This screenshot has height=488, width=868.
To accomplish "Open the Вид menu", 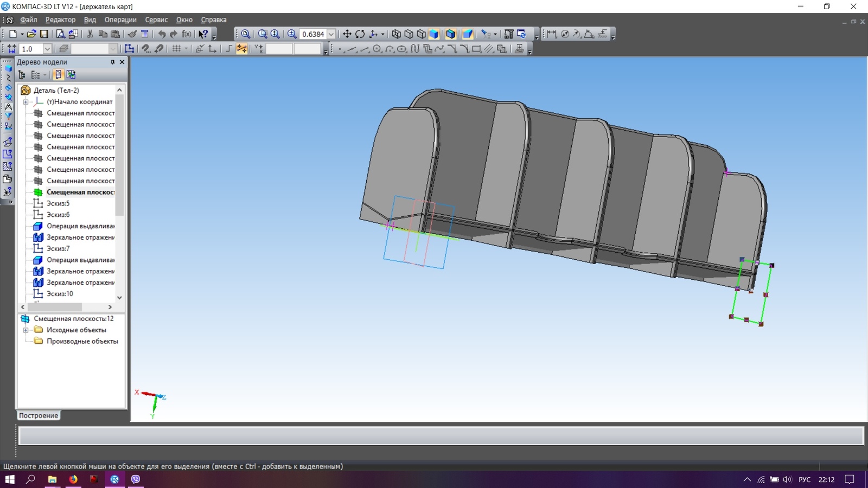I will tap(90, 20).
